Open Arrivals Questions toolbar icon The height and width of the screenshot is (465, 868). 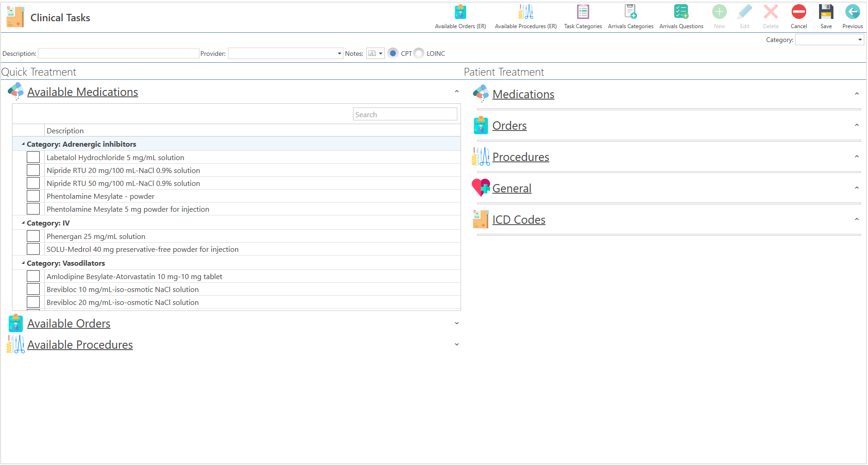pyautogui.click(x=682, y=12)
